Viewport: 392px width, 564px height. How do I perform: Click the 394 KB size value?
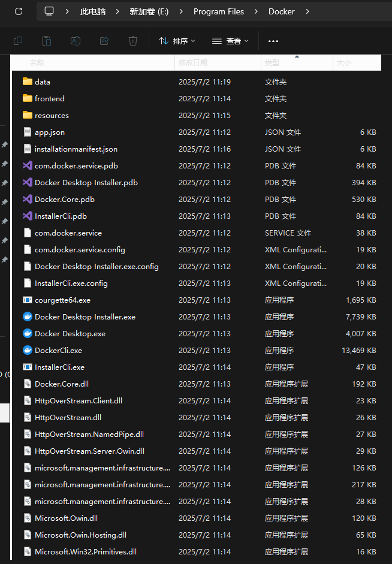pos(364,182)
